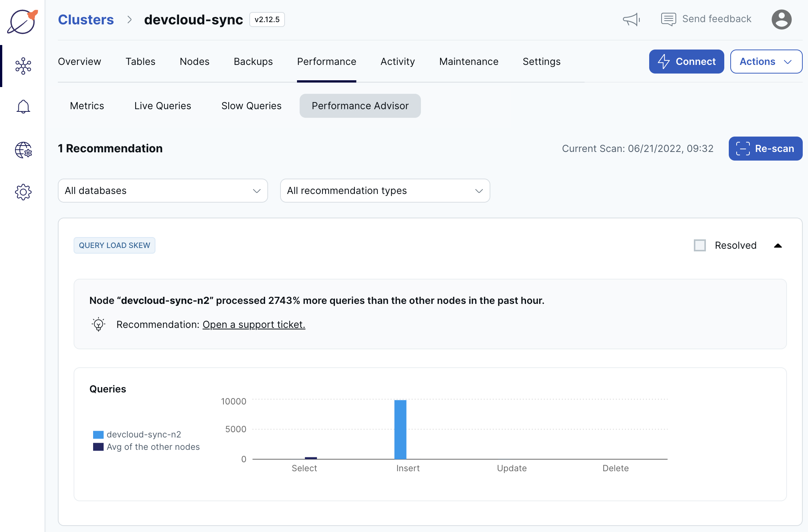Click the v2.12.5 version badge
This screenshot has height=532, width=808.
pyautogui.click(x=267, y=20)
